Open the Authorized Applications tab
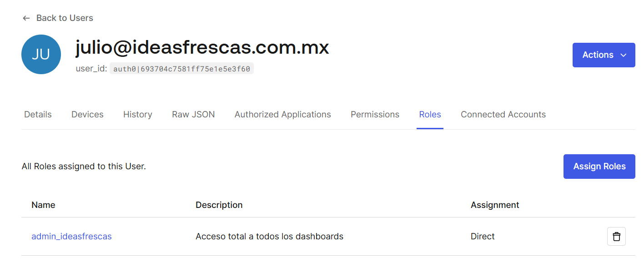644x278 pixels. click(282, 115)
